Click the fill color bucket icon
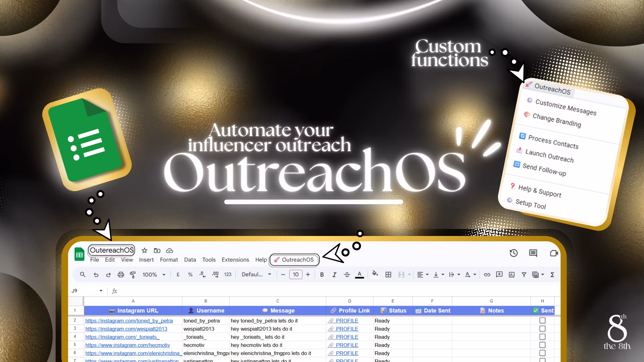Viewport: 644px width, 362px height. point(375,274)
